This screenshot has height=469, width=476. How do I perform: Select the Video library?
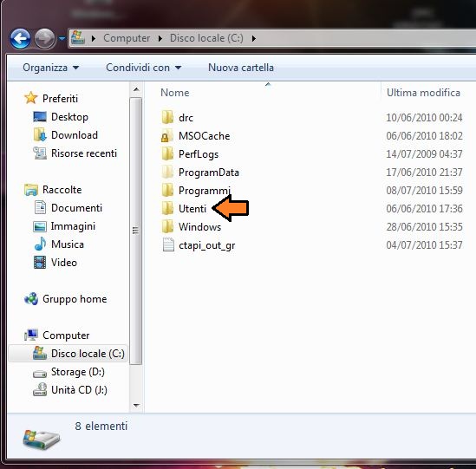point(55,263)
